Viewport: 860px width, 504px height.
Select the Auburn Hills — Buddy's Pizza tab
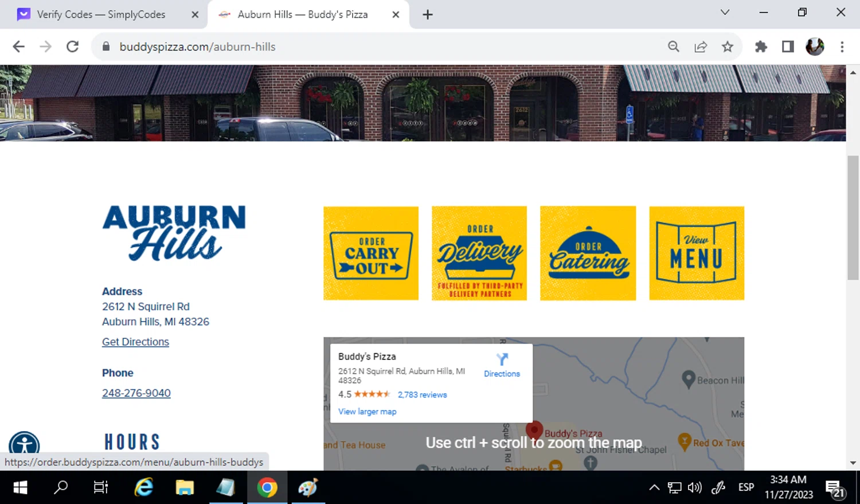click(x=303, y=14)
